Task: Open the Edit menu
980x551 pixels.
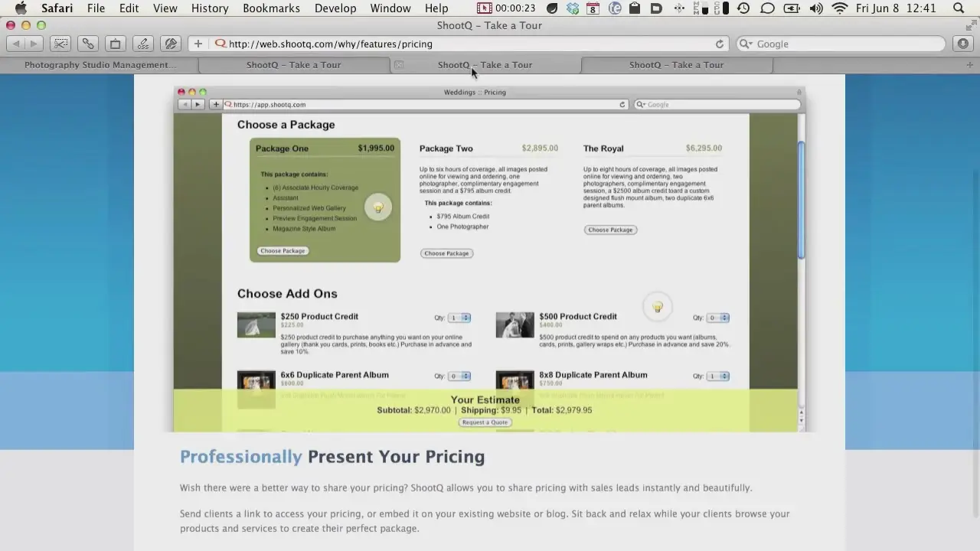Action: 129,8
